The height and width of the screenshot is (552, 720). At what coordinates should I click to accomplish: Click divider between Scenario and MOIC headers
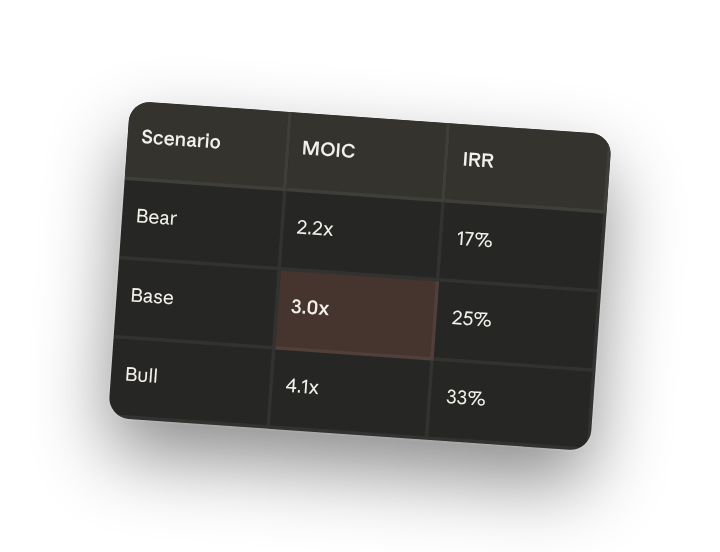287,151
